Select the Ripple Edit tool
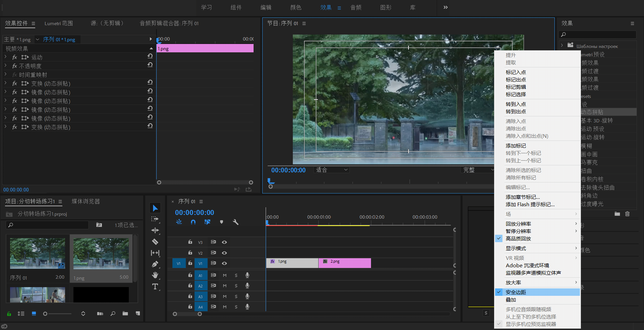 155,231
